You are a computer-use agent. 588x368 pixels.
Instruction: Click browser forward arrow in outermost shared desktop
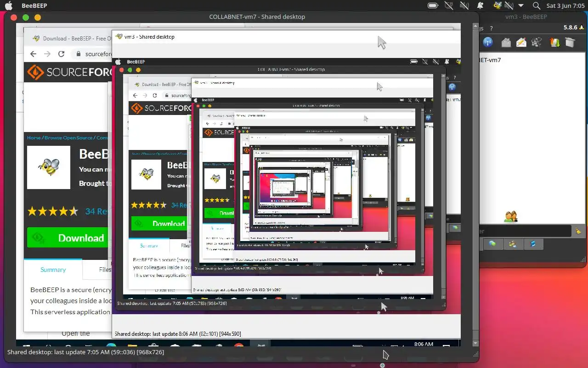click(x=47, y=54)
